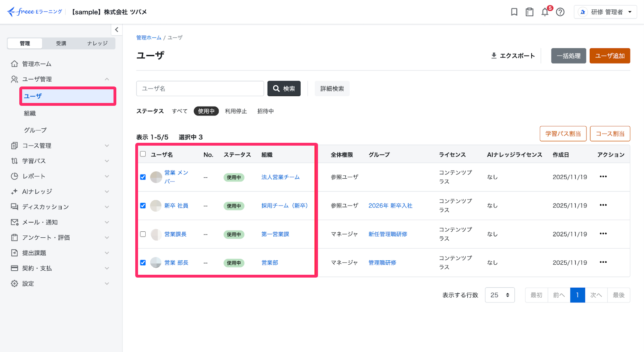Open the clipboard tasks icon in header
This screenshot has width=644, height=352.
pyautogui.click(x=530, y=12)
